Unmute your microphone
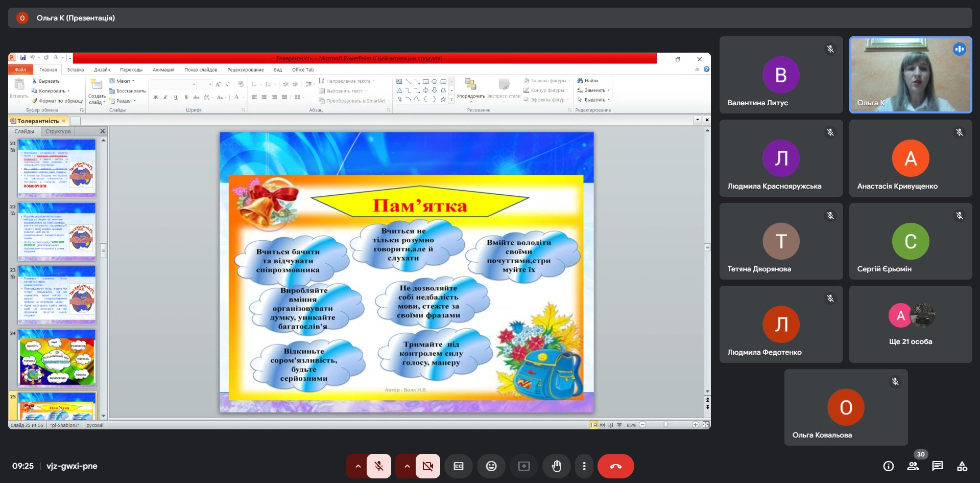This screenshot has height=483, width=980. 379,466
